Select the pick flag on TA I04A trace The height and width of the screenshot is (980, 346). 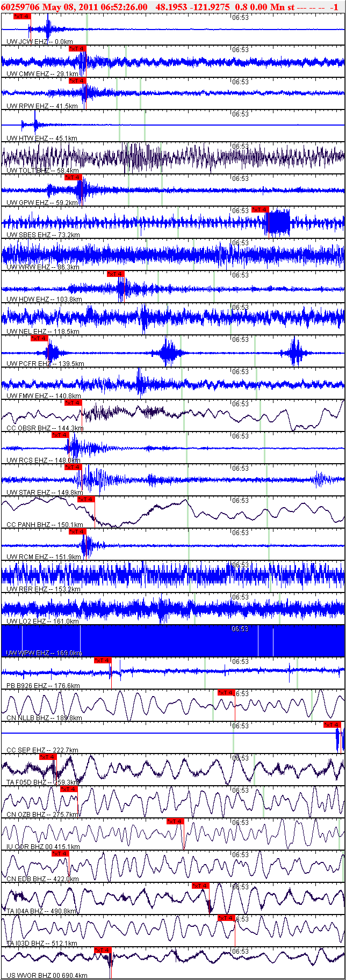pos(200,886)
